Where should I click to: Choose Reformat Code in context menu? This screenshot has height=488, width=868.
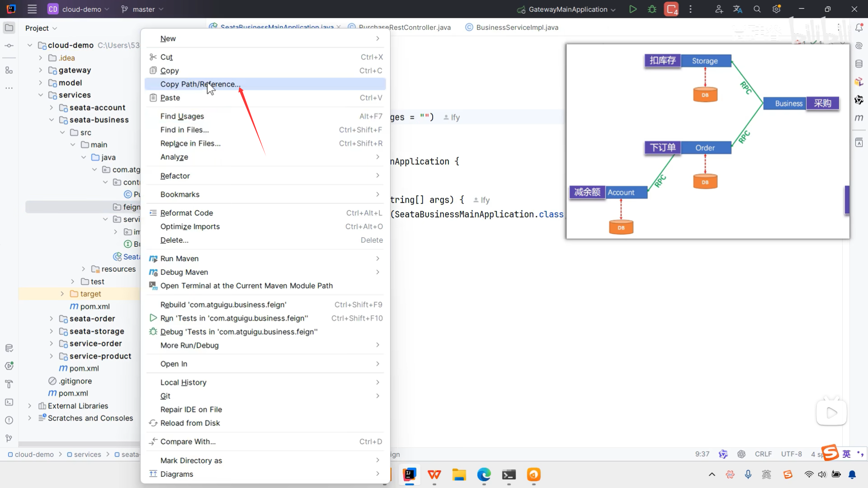(x=186, y=213)
